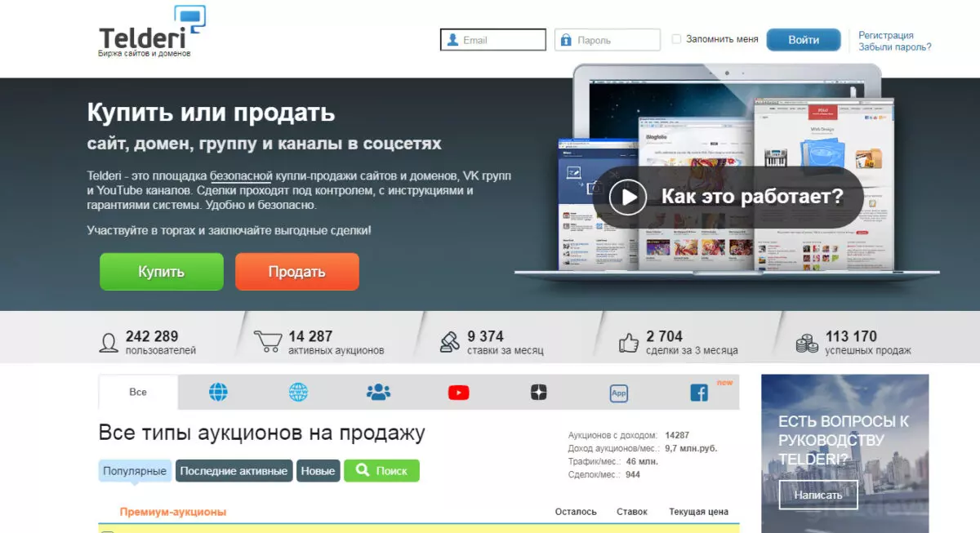980x533 pixels.
Task: Switch to the "Все" tab
Action: click(x=138, y=392)
